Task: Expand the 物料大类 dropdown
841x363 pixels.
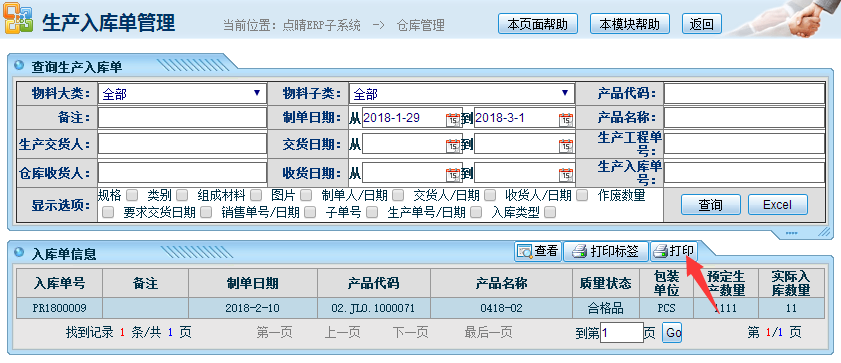Action: tap(182, 94)
